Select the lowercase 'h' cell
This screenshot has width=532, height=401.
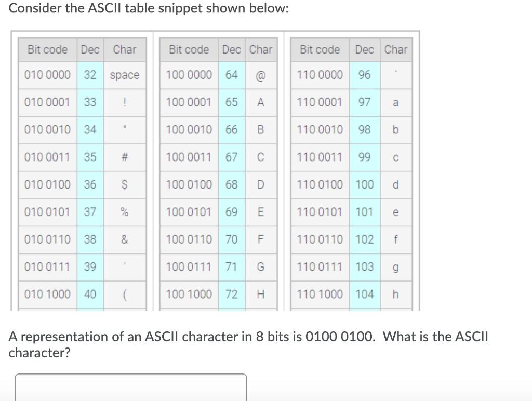(396, 295)
